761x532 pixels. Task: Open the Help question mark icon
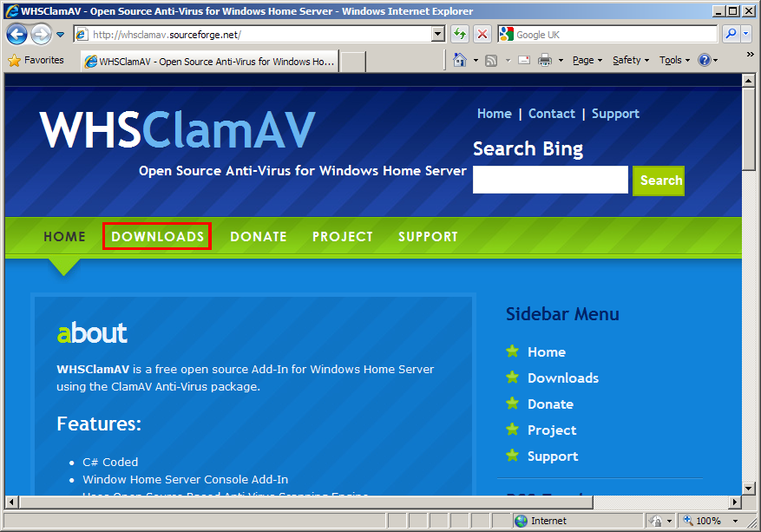[704, 61]
